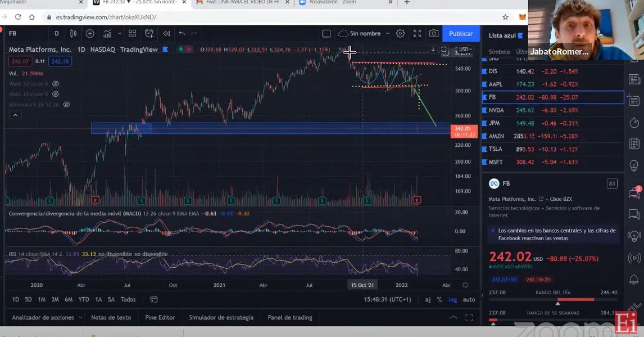
Task: Bookmark this page with the star icon
Action: tap(505, 17)
